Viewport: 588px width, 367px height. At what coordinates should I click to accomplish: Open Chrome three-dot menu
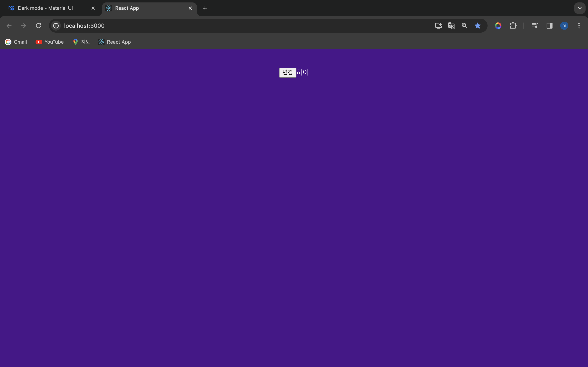click(x=579, y=26)
